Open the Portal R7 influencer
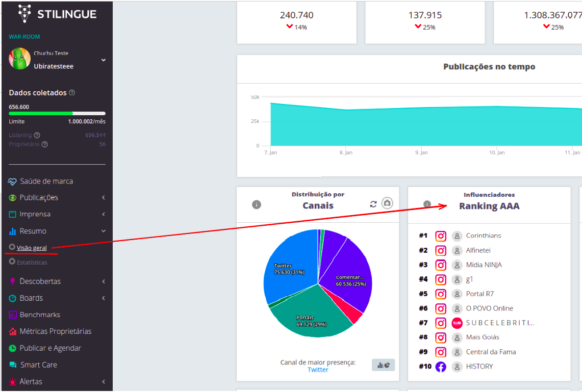 tap(480, 294)
